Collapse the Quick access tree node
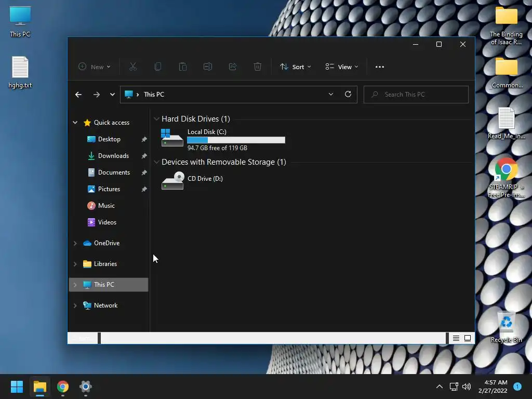The width and height of the screenshot is (532, 399). tap(75, 123)
